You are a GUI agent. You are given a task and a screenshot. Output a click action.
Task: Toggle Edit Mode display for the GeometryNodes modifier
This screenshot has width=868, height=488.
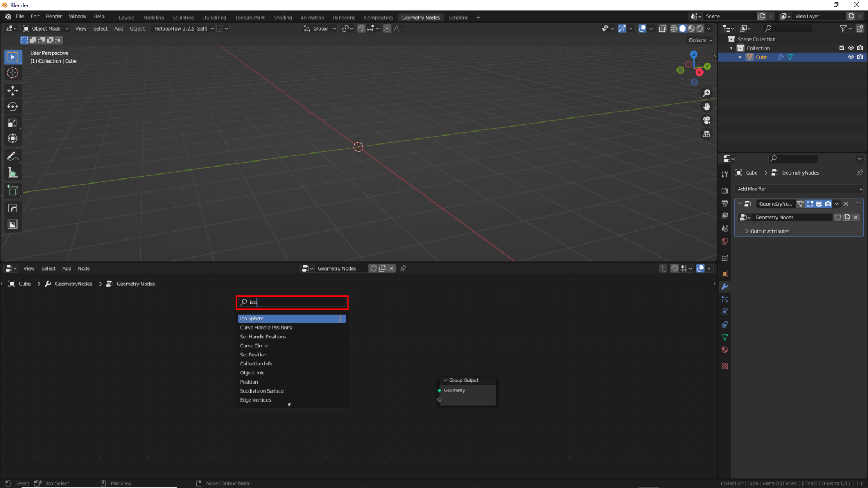click(810, 204)
